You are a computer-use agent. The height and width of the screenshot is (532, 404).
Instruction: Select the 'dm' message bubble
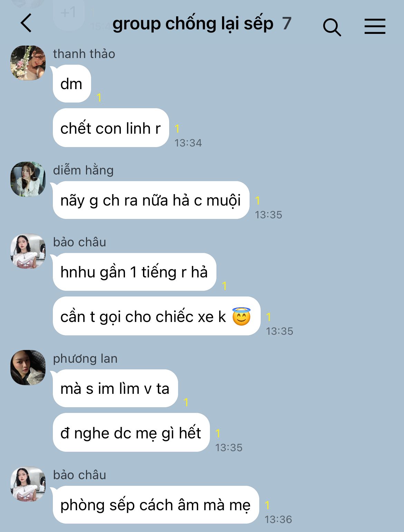click(x=72, y=84)
